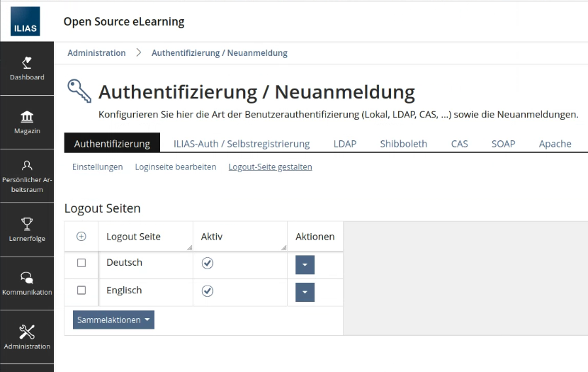Toggle the Aktiv checkmark for Englisch
The height and width of the screenshot is (372, 588).
click(208, 291)
